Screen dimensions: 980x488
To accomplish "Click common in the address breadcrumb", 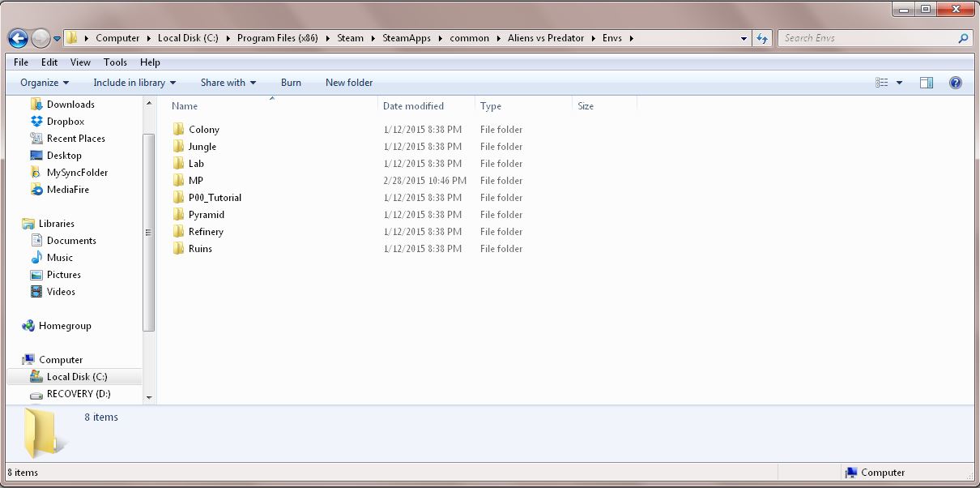I will pyautogui.click(x=470, y=38).
